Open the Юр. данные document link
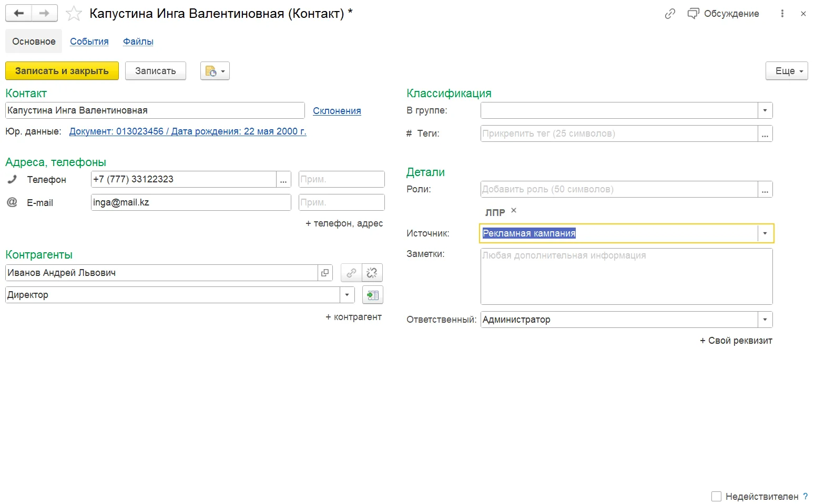Viewport: 815px width, 504px height. pyautogui.click(x=188, y=131)
